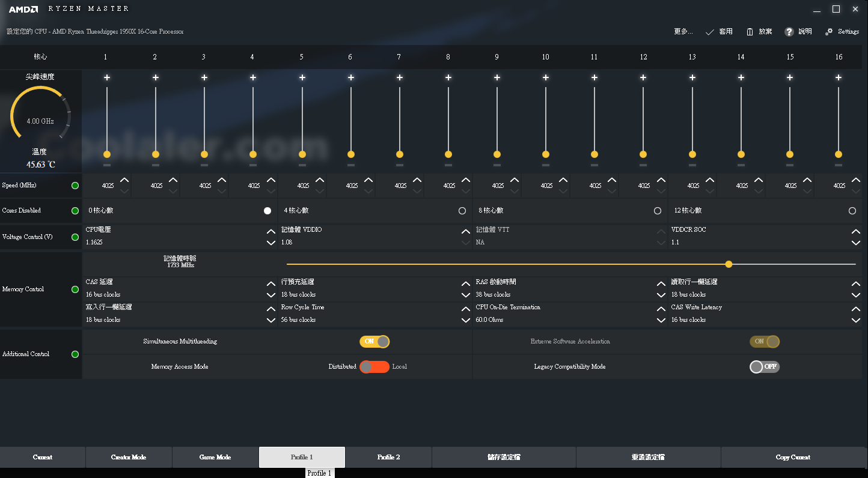Image resolution: width=868 pixels, height=478 pixels.
Task: Increase RAS 啟動時間 with up arrow
Action: pyautogui.click(x=661, y=284)
